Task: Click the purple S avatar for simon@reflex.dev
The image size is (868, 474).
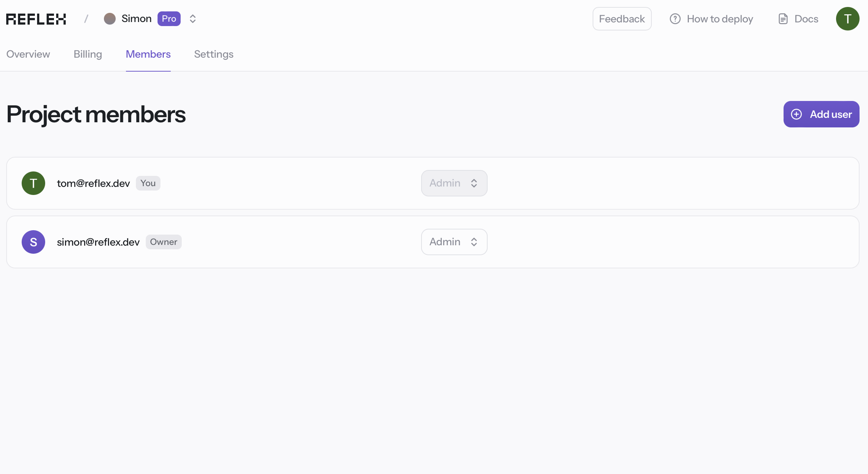Action: pos(33,242)
